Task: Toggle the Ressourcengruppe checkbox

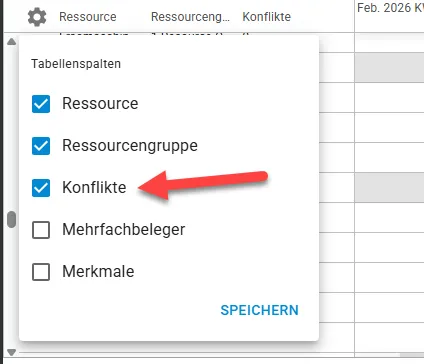Action: tap(41, 146)
